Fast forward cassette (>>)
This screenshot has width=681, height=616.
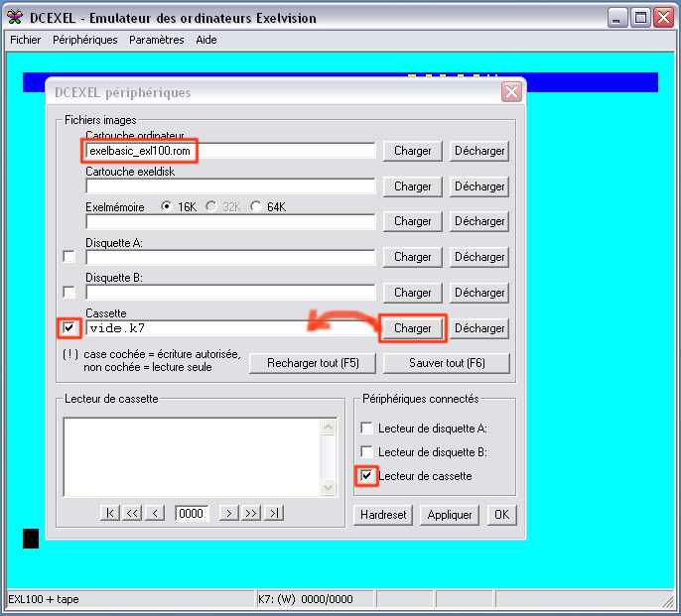(x=251, y=513)
